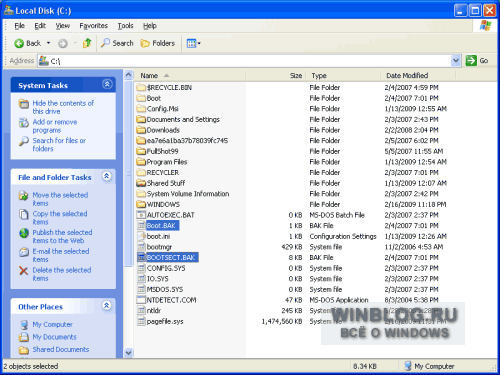The width and height of the screenshot is (500, 375).
Task: Select the bootmgr file icon
Action: coord(141,247)
